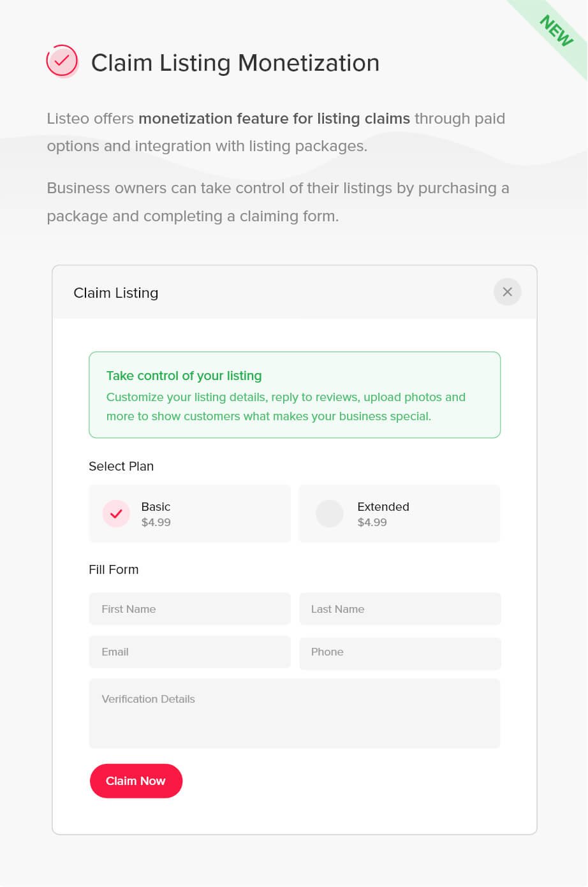The image size is (588, 887).
Task: Click the Email input field
Action: [189, 652]
